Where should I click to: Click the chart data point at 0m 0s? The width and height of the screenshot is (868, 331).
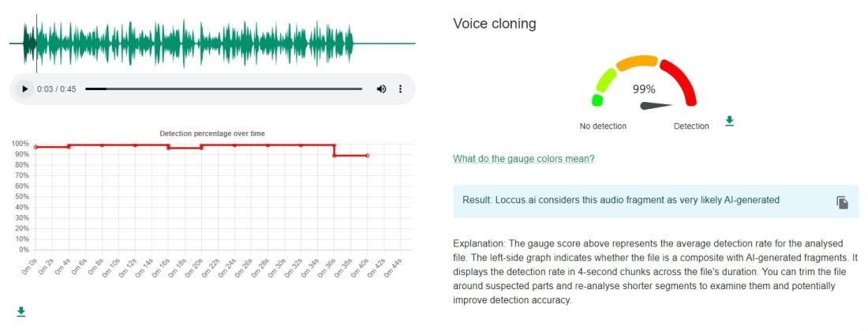click(x=36, y=147)
